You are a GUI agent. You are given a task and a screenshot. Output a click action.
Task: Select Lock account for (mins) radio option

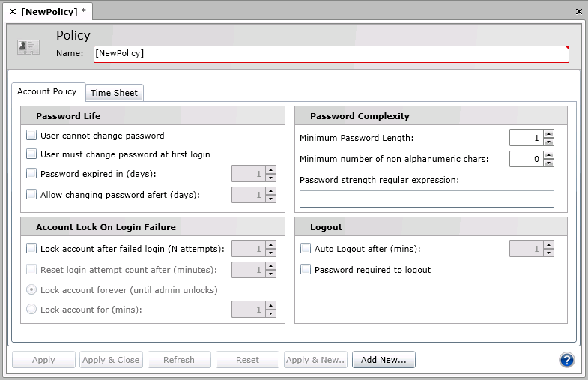(31, 309)
